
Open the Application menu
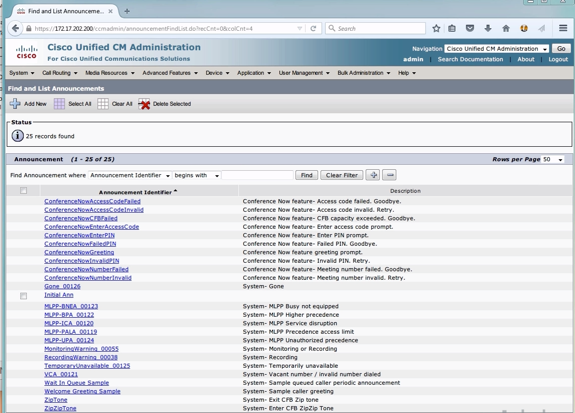(254, 73)
